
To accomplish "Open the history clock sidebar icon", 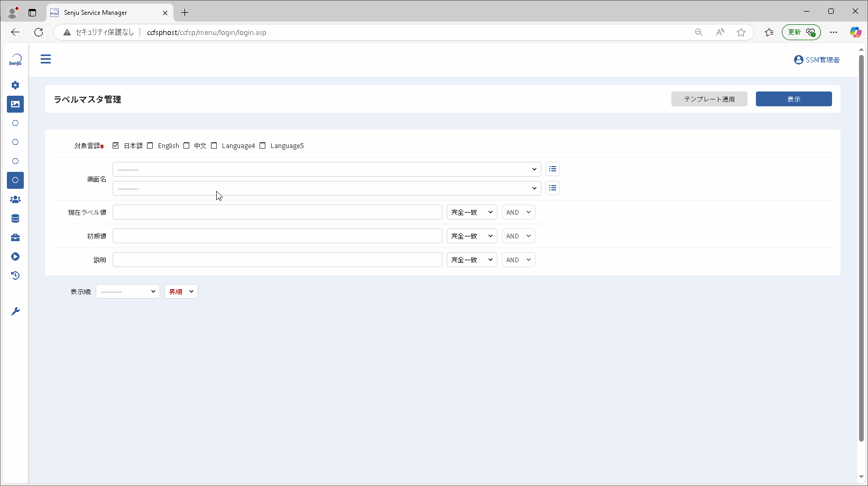I will (x=15, y=276).
